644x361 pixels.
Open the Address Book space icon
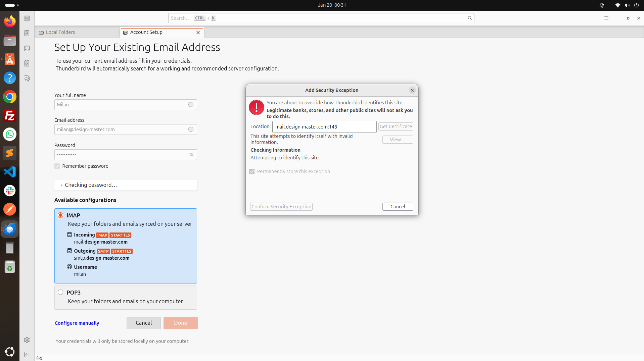[x=27, y=33]
